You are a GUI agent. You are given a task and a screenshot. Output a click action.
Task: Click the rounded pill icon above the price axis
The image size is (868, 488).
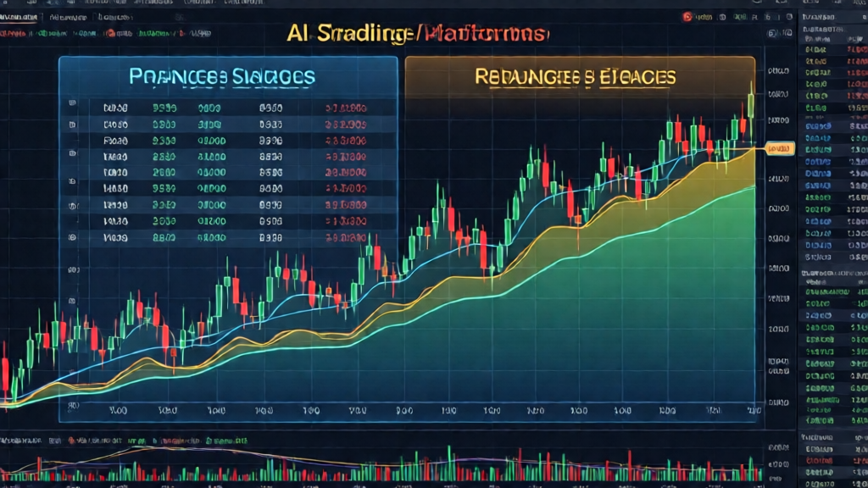coord(772,35)
